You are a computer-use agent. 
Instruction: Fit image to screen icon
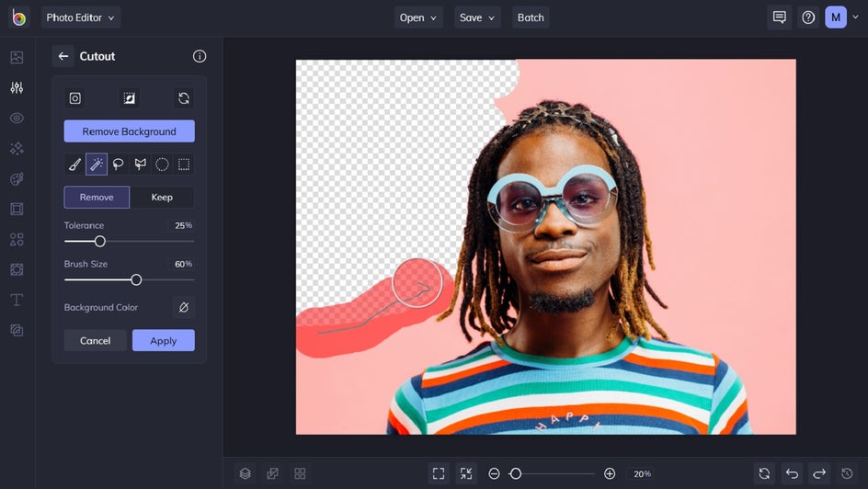click(439, 473)
